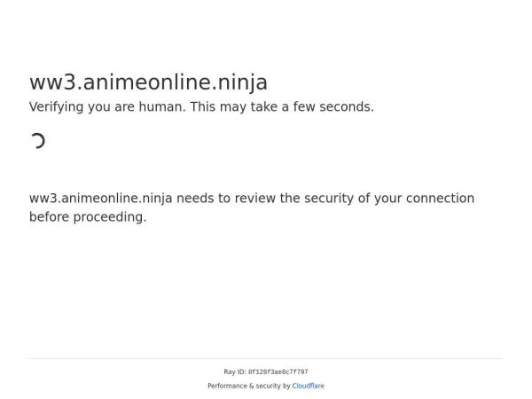This screenshot has width=532, height=399.
Task: Click the "security by" footer text
Action: pyautogui.click(x=272, y=387)
